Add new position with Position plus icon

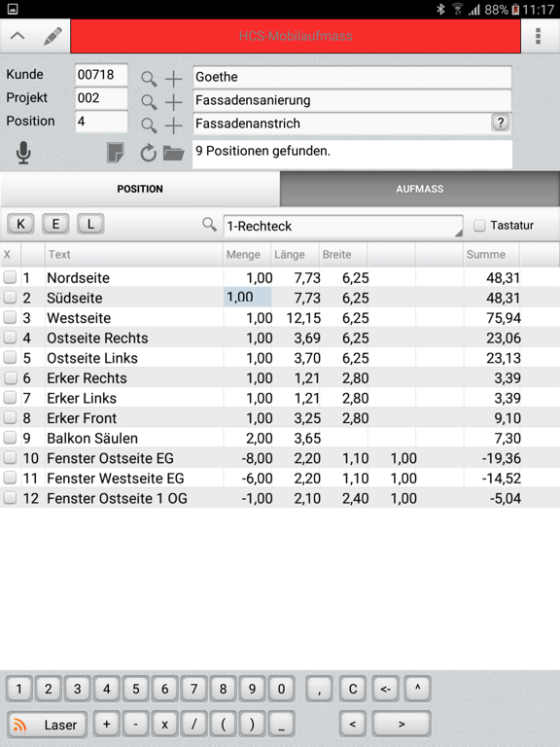(x=173, y=125)
